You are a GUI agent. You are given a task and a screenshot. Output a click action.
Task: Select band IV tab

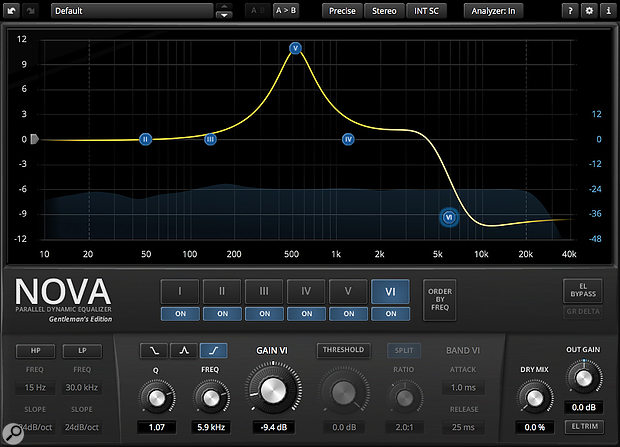point(306,292)
